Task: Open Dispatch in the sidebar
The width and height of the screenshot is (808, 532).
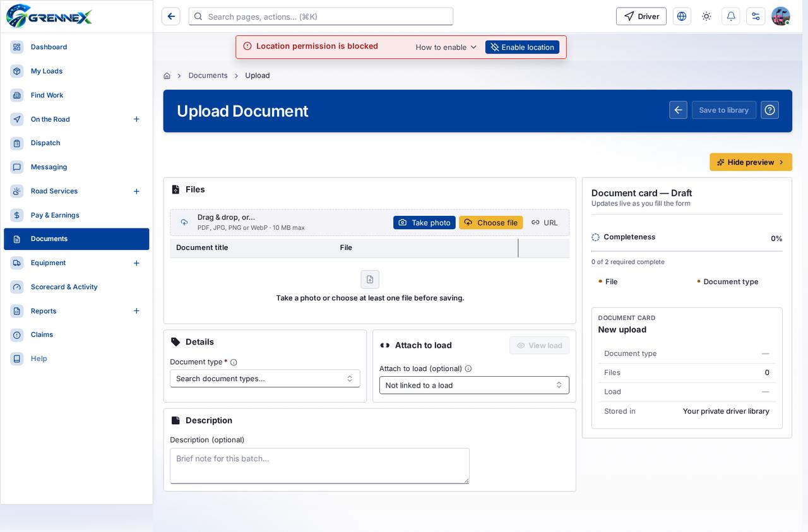Action: click(76, 143)
